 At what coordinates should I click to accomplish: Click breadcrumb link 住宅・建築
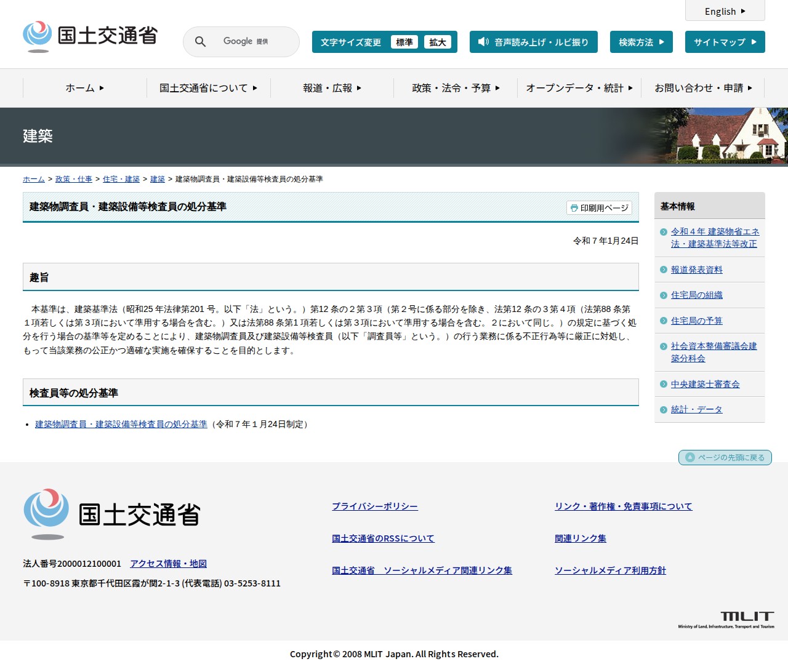tap(121, 179)
